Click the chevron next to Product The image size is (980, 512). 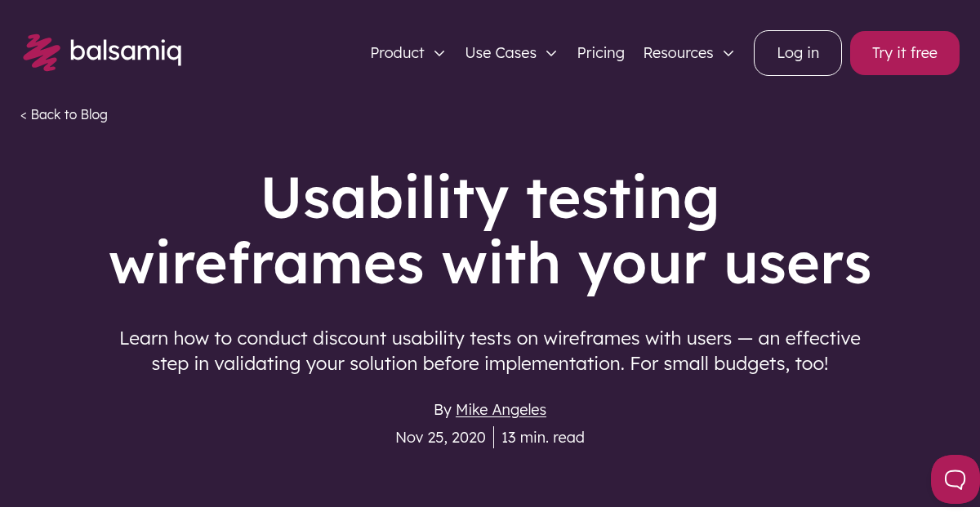coord(439,53)
